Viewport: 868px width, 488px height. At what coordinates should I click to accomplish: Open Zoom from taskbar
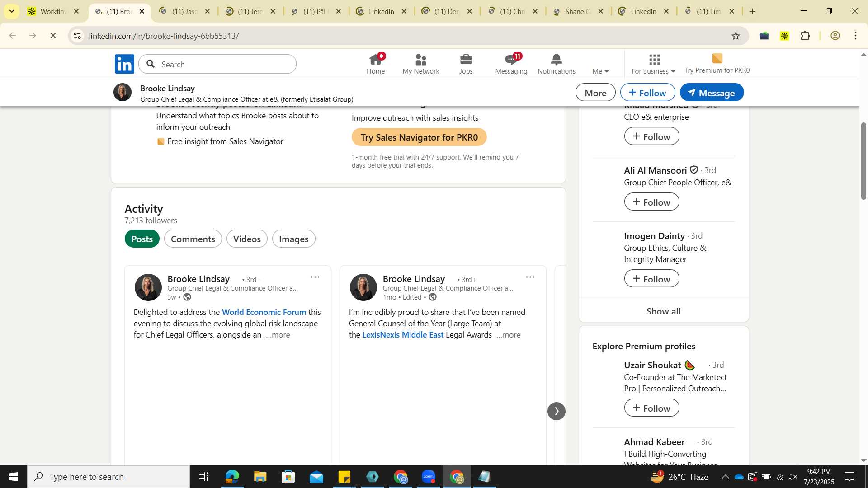pyautogui.click(x=428, y=477)
